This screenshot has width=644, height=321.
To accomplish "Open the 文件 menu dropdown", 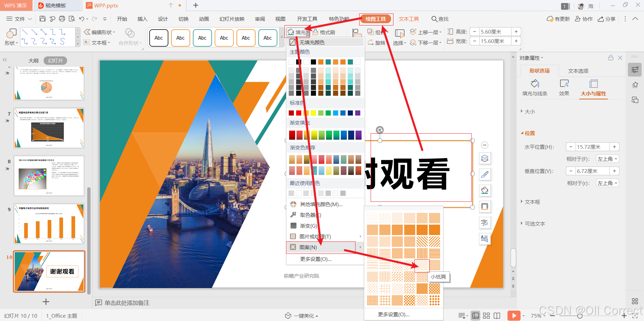I will tap(19, 19).
